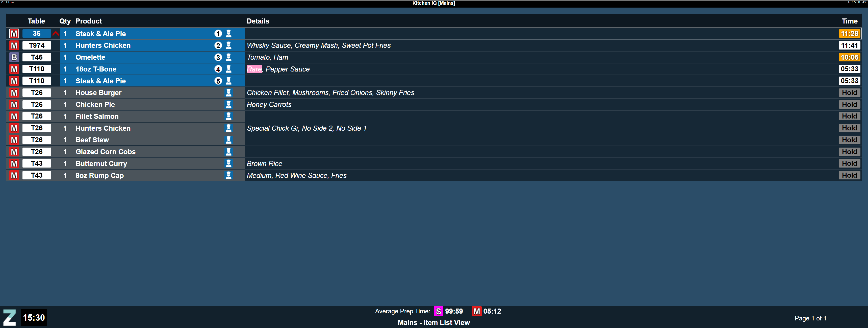
Task: Expand the red arrow next to table 36
Action: click(56, 33)
